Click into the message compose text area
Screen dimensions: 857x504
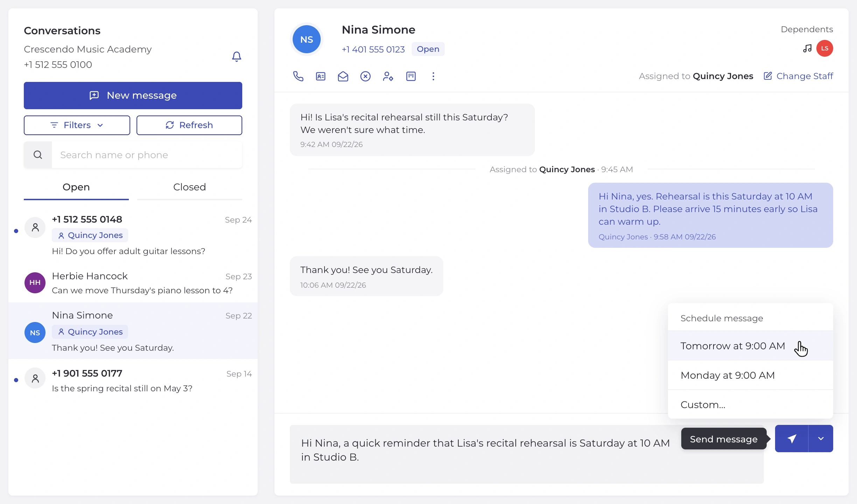527,454
